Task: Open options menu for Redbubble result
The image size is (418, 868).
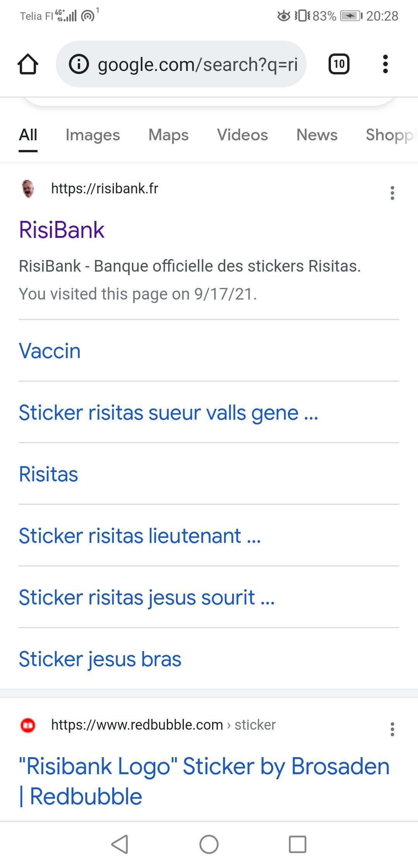Action: [x=392, y=729]
